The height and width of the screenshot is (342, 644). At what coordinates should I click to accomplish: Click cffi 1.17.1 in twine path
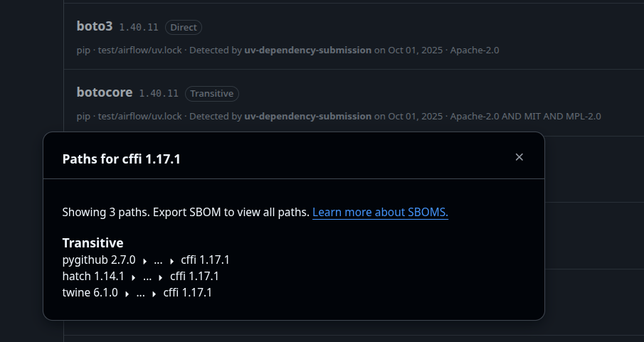pos(188,293)
